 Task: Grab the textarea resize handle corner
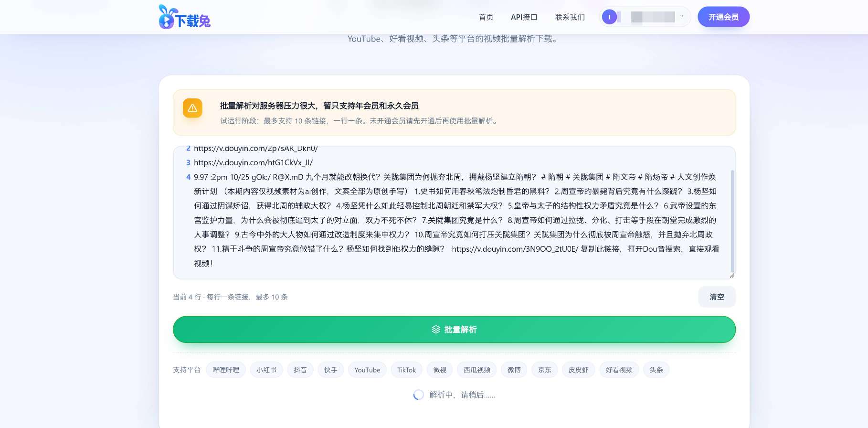click(732, 275)
